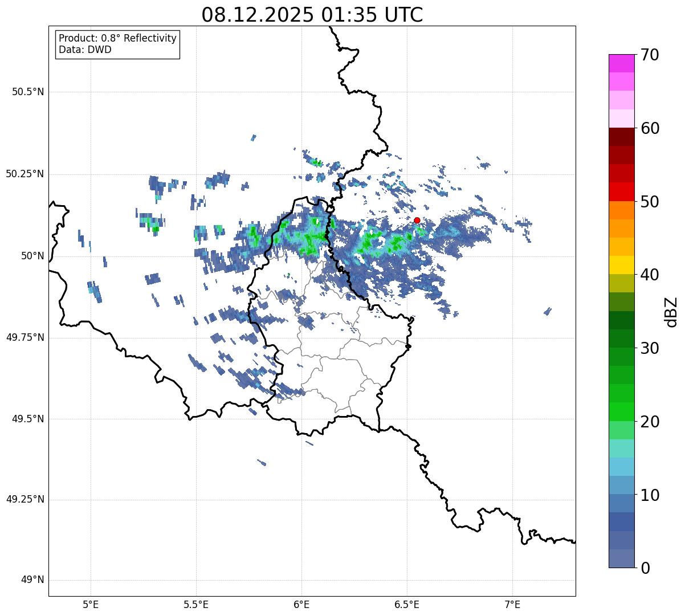Click the '7°E' longitude label
685x616 pixels.
pyautogui.click(x=512, y=604)
